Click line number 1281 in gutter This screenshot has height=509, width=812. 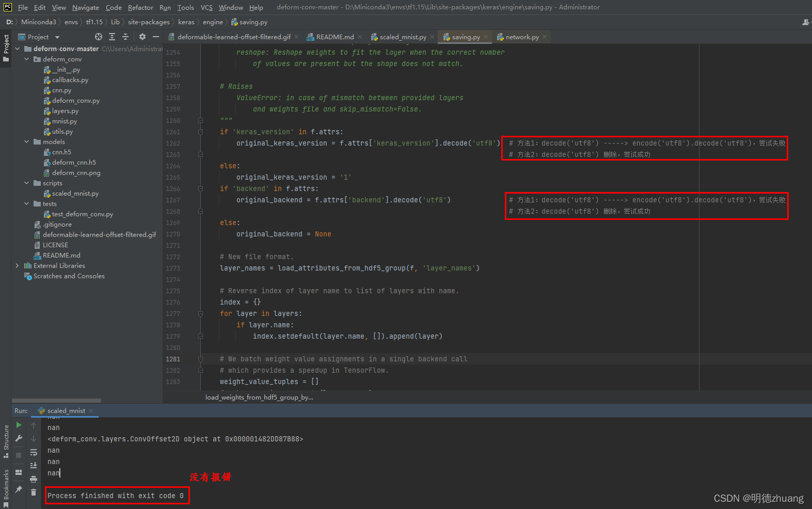pos(173,359)
